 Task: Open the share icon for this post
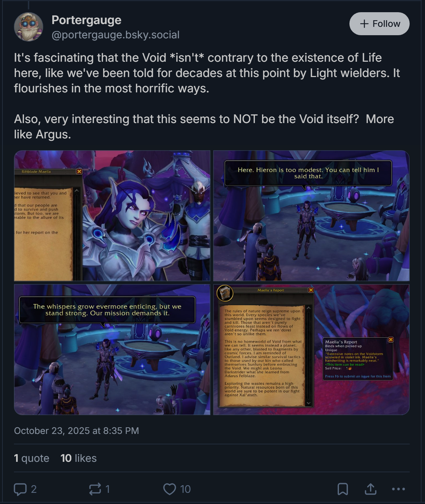tap(371, 489)
